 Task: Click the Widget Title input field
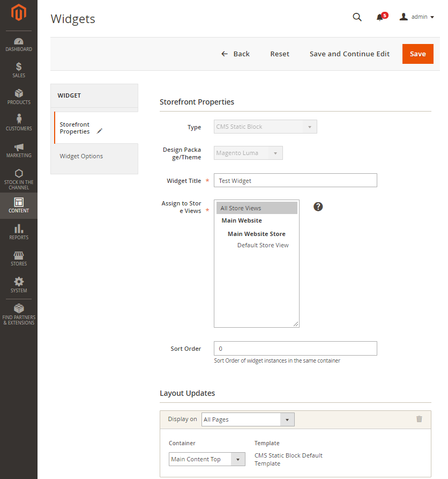[295, 181]
